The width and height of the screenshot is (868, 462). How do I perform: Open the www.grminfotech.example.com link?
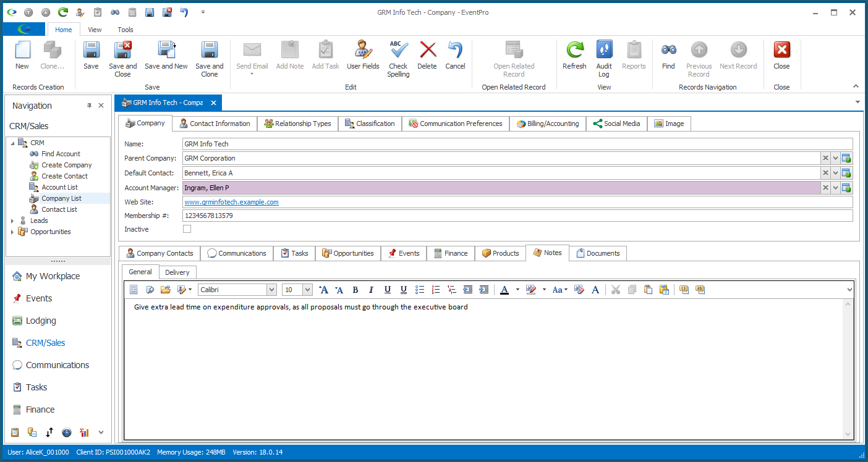[231, 202]
